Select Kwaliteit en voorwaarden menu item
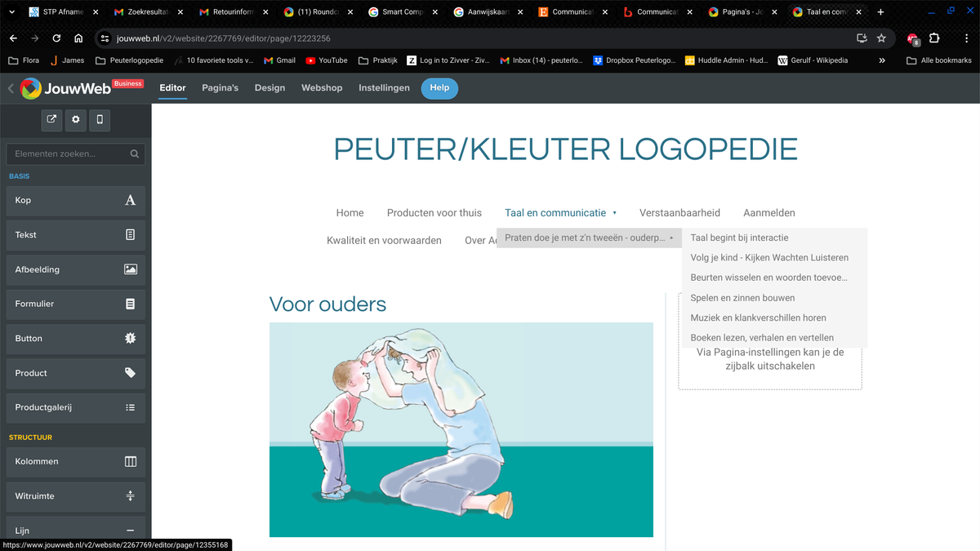This screenshot has height=551, width=980. click(x=384, y=241)
